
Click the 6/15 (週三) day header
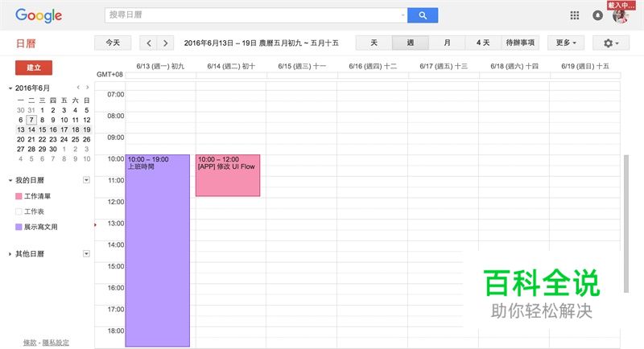click(302, 66)
